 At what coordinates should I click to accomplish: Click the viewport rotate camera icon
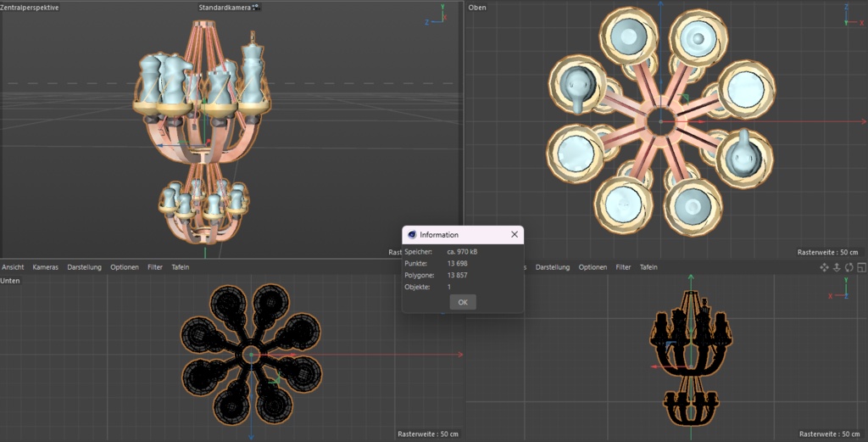click(849, 267)
